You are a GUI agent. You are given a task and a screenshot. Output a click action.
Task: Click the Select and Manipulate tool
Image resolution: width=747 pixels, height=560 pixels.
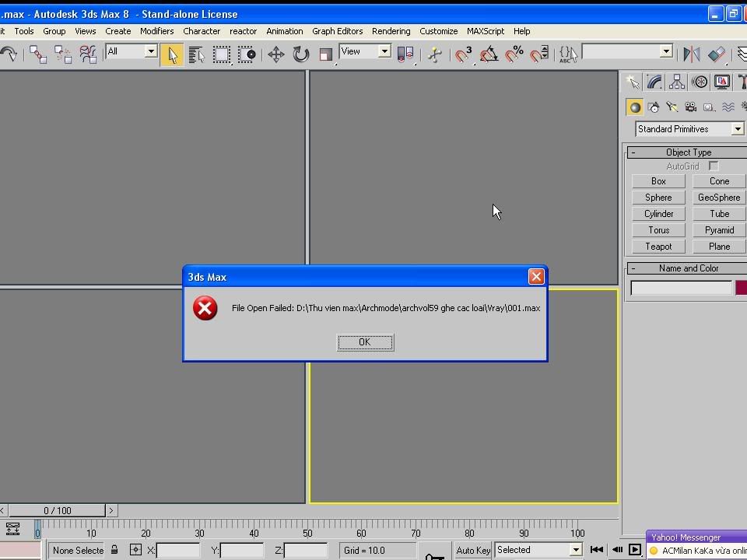(x=434, y=54)
